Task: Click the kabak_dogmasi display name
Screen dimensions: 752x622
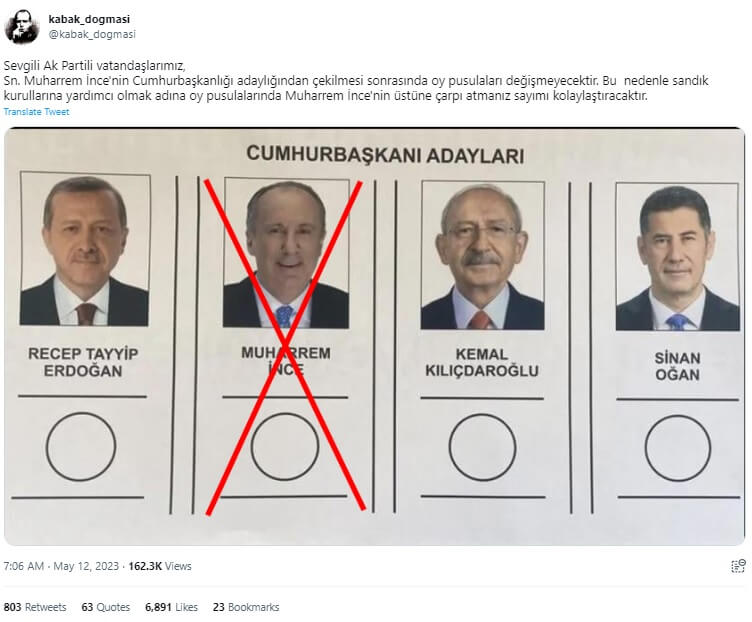Action: coord(89,19)
